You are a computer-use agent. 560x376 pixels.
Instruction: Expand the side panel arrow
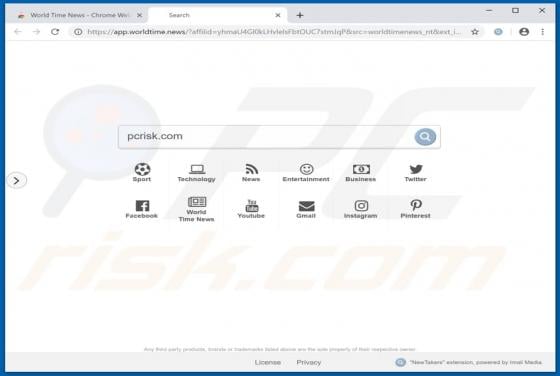(x=16, y=180)
